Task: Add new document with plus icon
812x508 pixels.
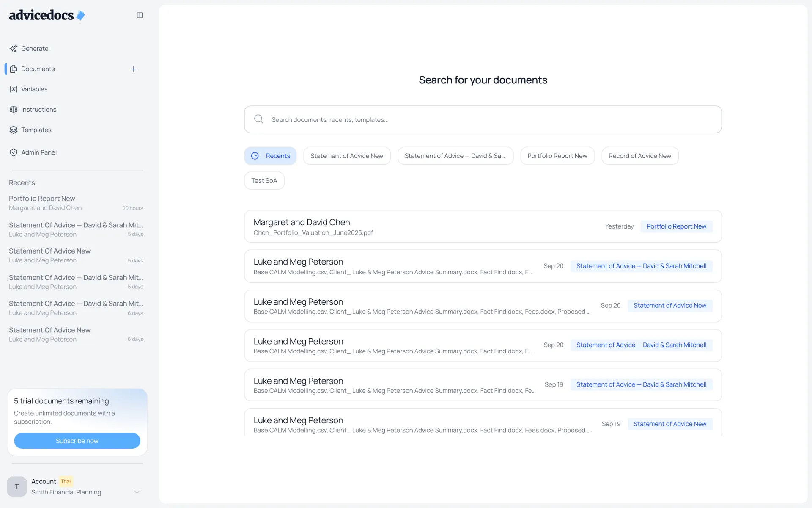Action: pos(134,69)
